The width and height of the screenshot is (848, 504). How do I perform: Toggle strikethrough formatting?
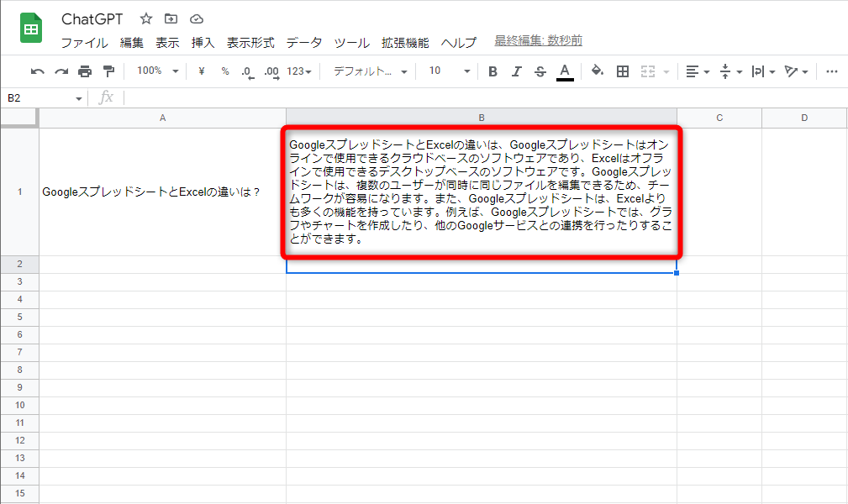(540, 71)
